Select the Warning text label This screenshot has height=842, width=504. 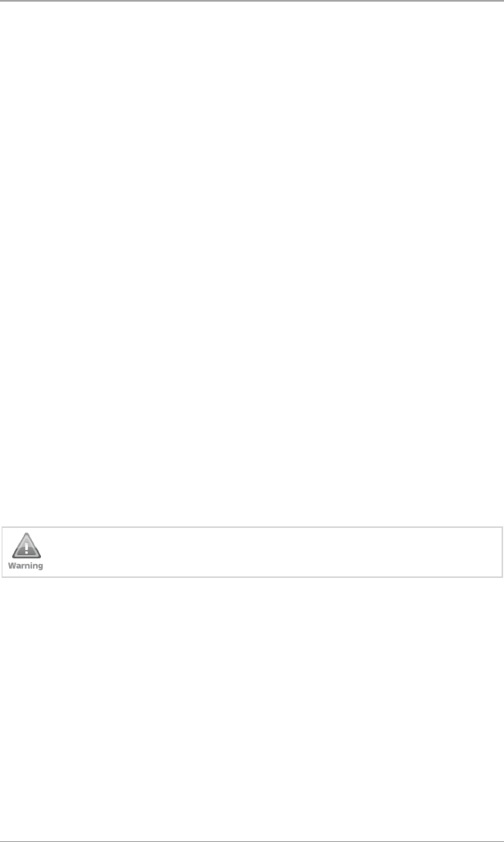click(25, 566)
